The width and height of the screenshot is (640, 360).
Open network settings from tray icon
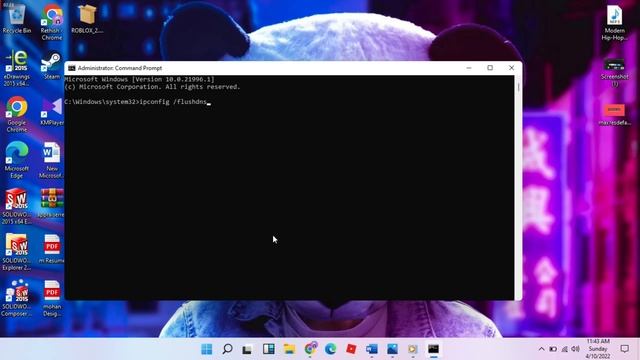click(x=564, y=349)
